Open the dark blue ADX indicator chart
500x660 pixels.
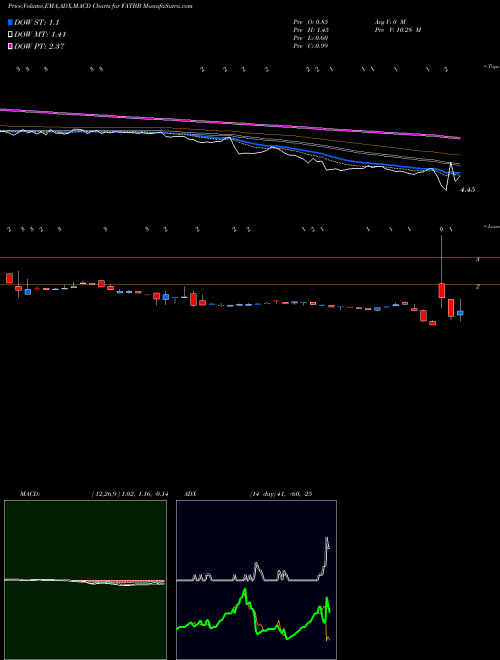click(x=256, y=580)
